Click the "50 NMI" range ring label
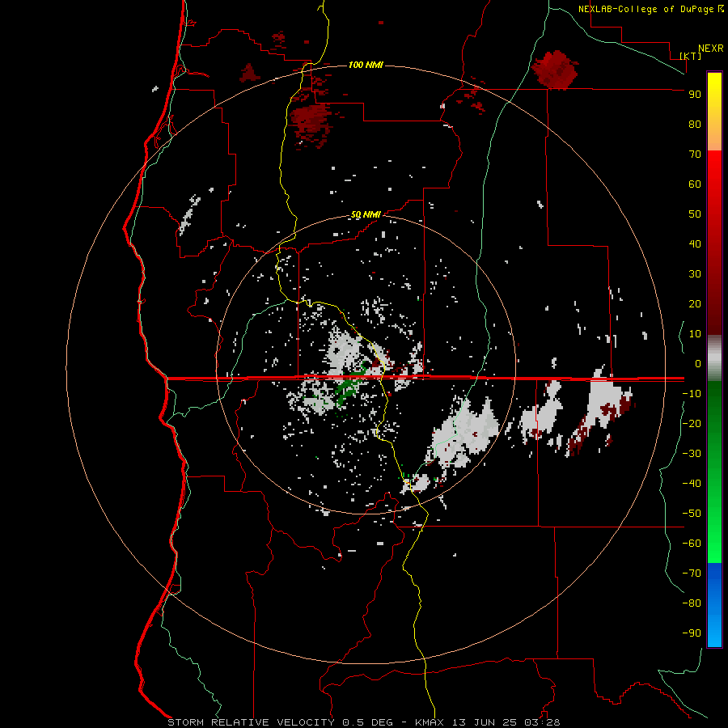Screen dimensions: 728x728 [366, 214]
